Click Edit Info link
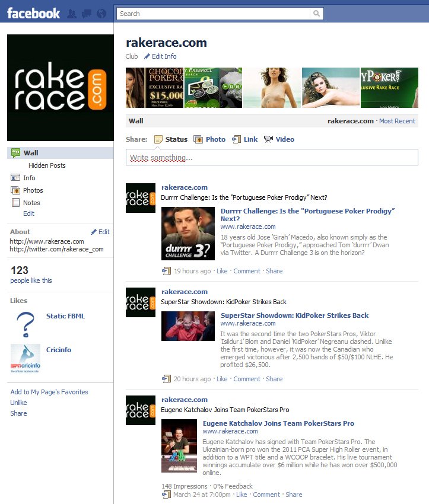 pyautogui.click(x=164, y=56)
